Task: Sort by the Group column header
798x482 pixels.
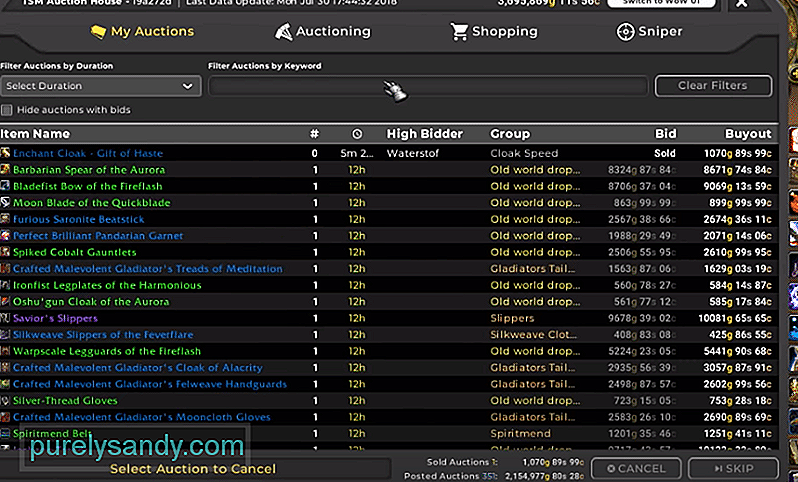Action: coord(510,134)
